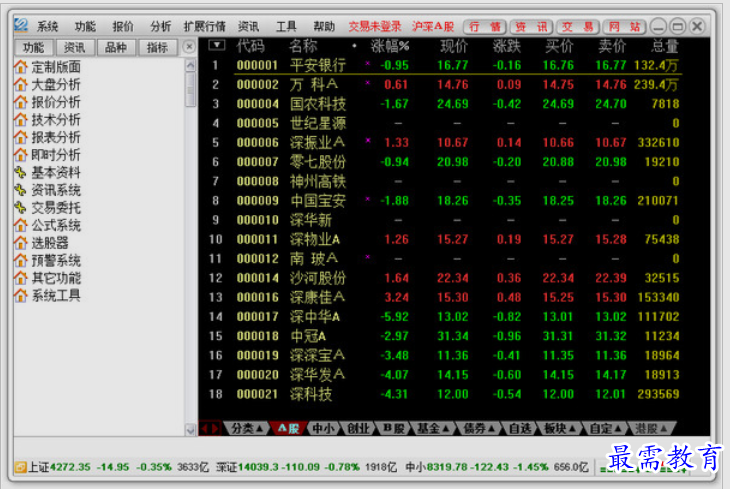Click the 交易 button
Viewport: 730px width, 489px height.
click(x=577, y=27)
